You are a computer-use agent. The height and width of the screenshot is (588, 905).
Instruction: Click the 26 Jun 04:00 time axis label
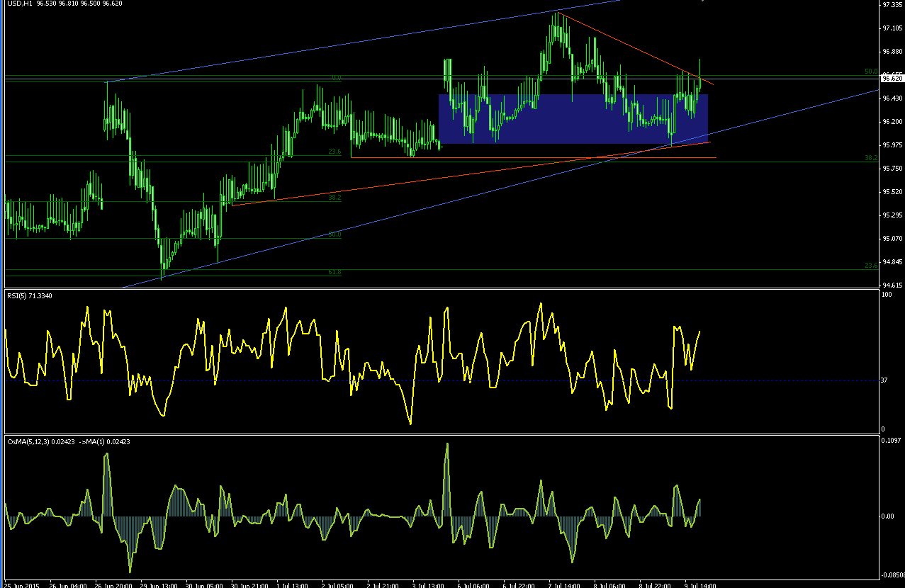pos(70,584)
